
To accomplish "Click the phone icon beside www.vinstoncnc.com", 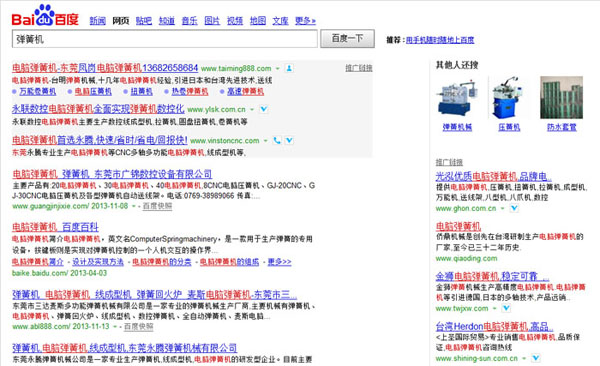I will (277, 141).
